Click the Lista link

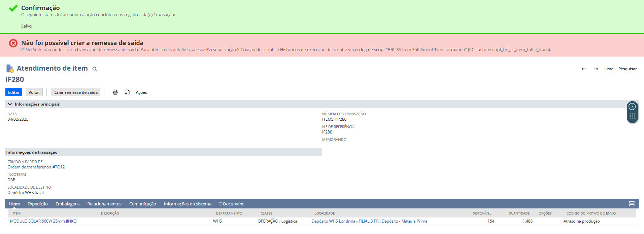click(609, 69)
